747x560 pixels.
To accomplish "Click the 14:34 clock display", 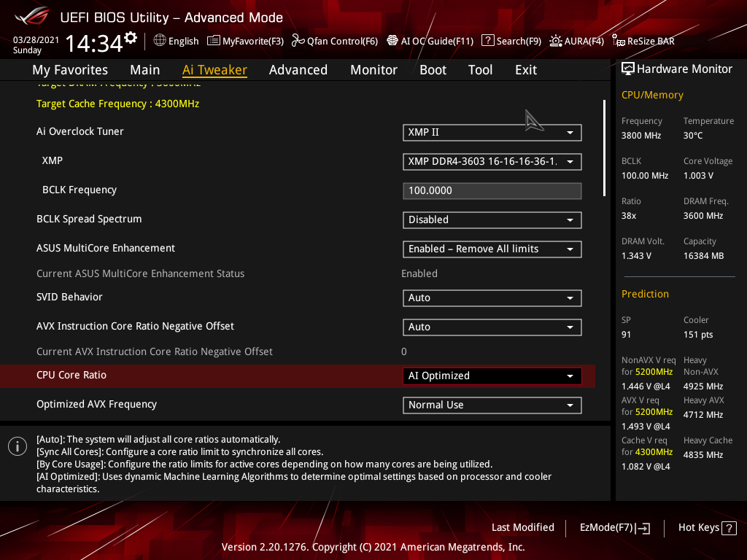I will click(x=94, y=44).
